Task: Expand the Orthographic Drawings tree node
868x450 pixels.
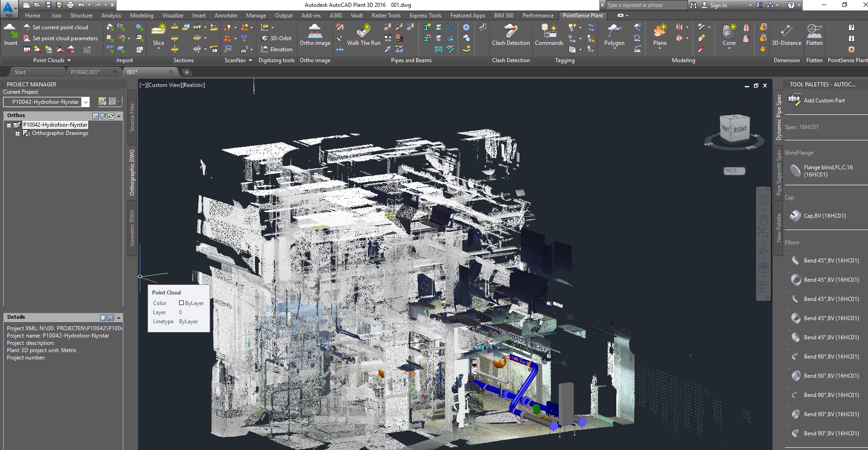Action: click(17, 133)
